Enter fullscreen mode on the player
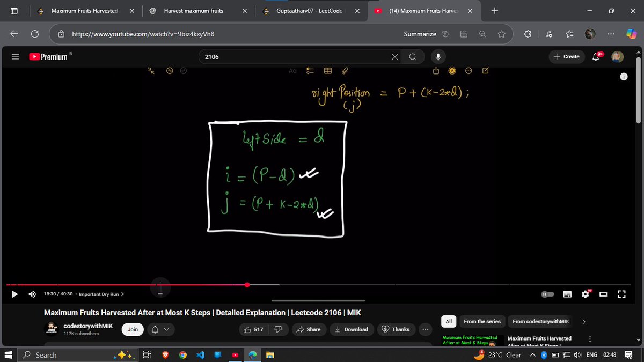 [x=621, y=294]
